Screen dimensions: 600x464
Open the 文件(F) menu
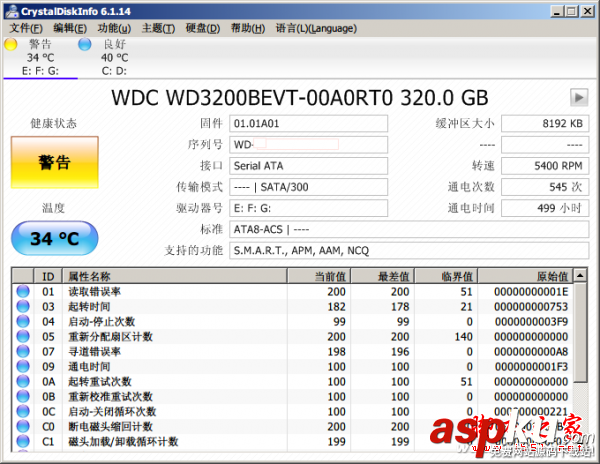26,28
